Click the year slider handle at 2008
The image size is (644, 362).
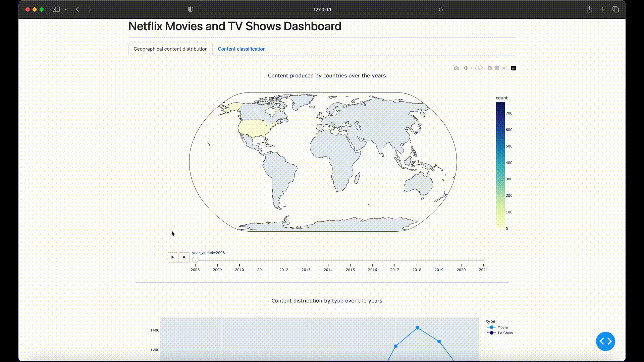click(x=195, y=259)
